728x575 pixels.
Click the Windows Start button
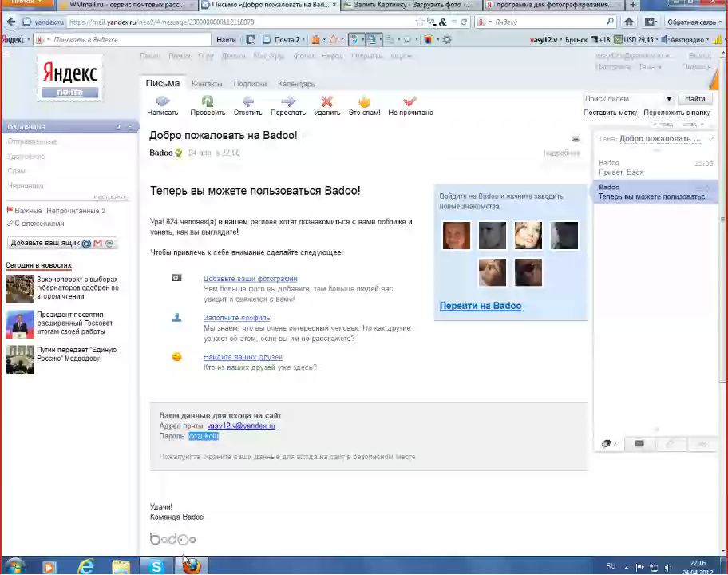coord(15,566)
